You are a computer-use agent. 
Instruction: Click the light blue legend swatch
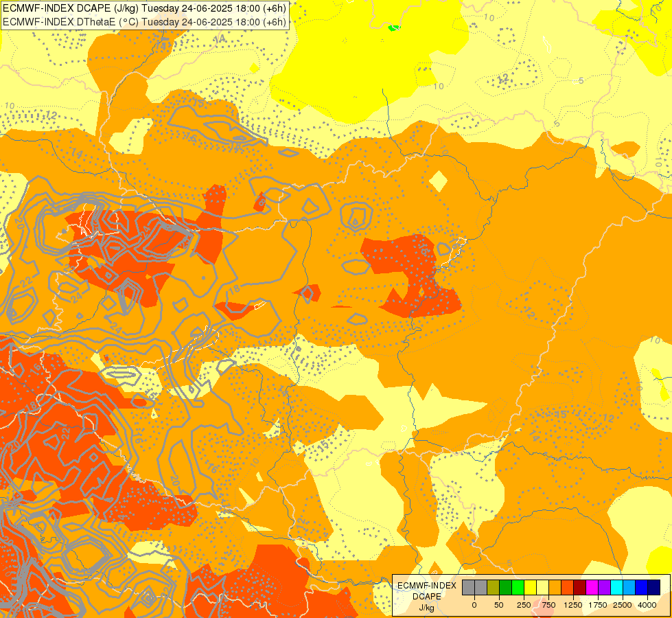(x=629, y=587)
